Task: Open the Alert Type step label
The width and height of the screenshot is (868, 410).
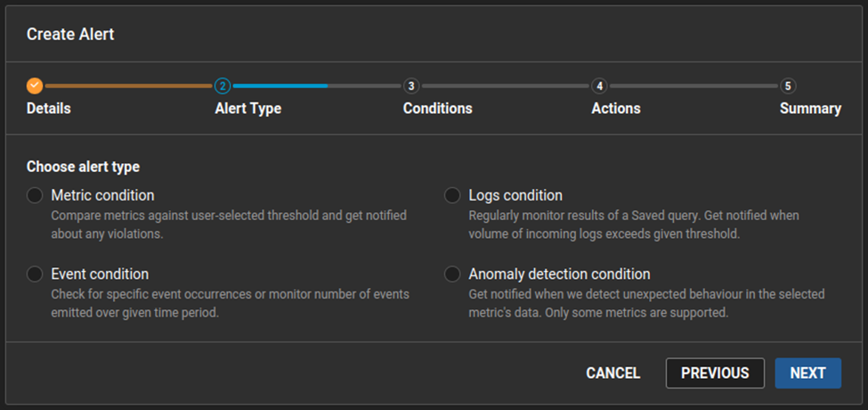Action: click(247, 109)
